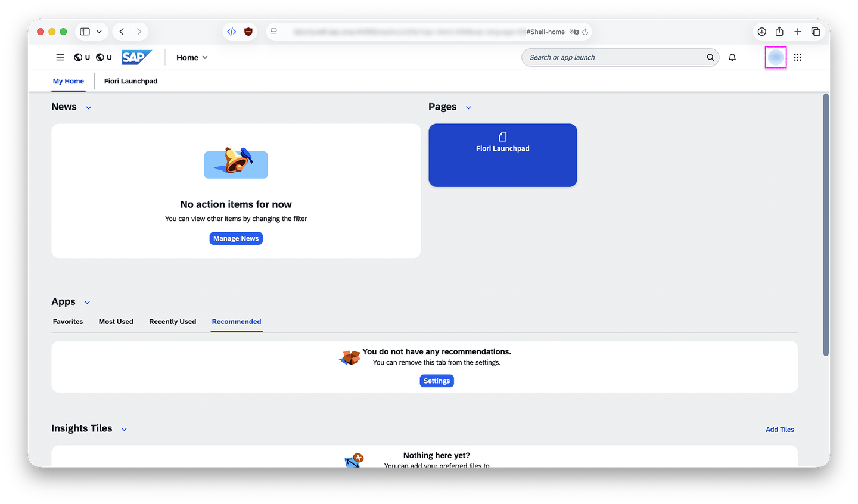Viewport: 858px width, 504px height.
Task: Open the developer code extension icon
Action: (x=232, y=32)
